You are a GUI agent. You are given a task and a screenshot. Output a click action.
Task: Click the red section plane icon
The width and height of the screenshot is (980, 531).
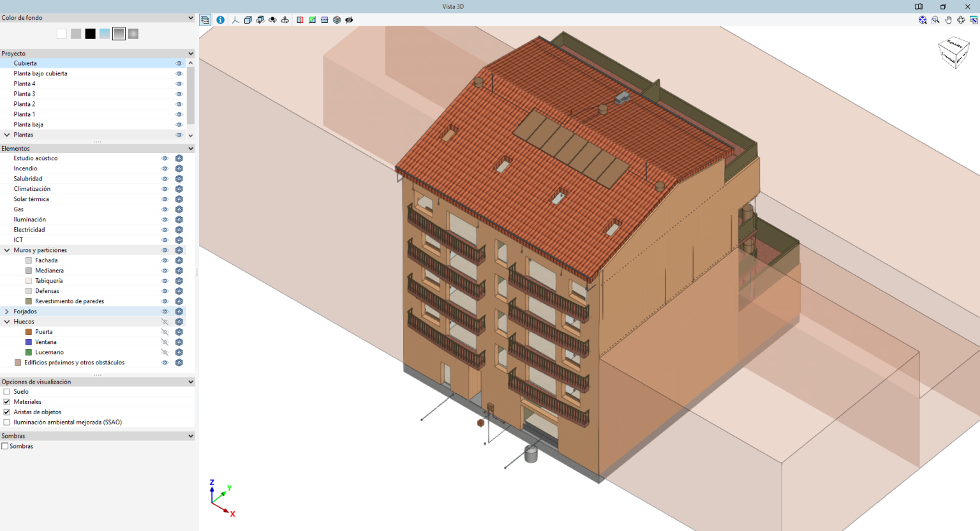point(300,20)
